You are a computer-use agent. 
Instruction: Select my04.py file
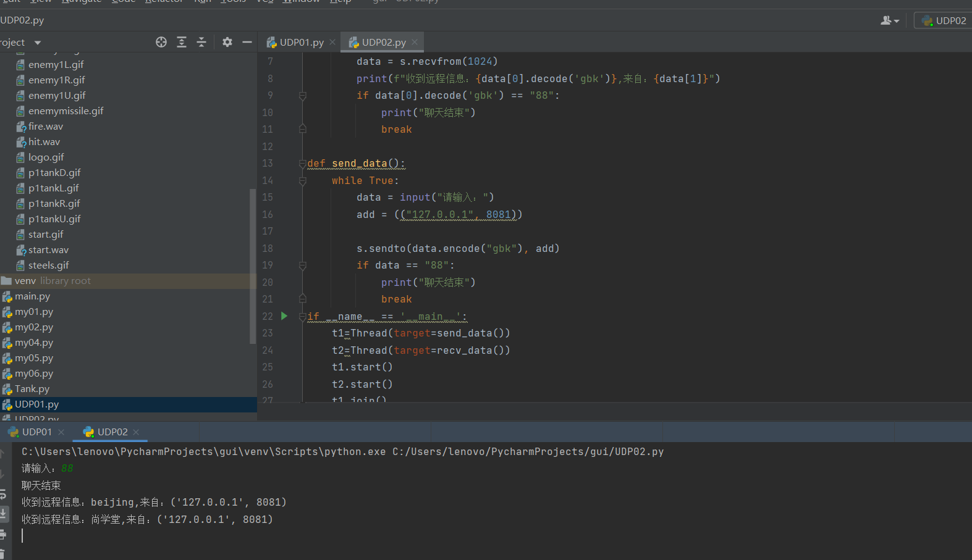click(34, 343)
